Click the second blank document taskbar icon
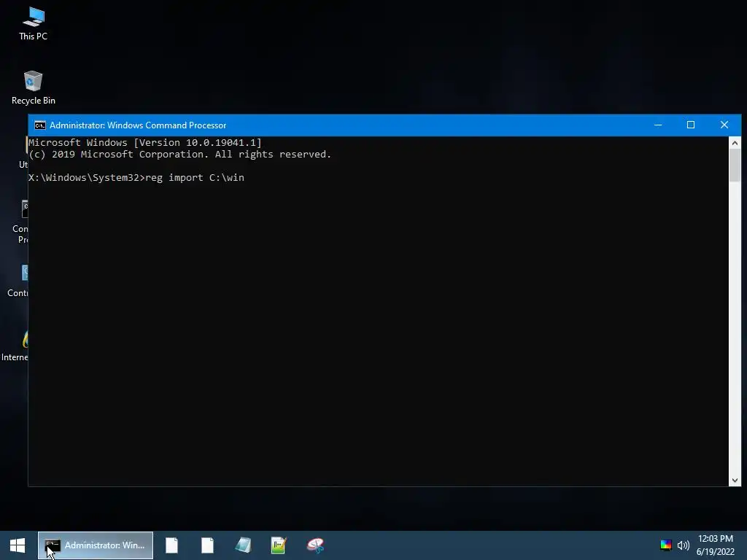Viewport: 747px width, 560px height. (207, 545)
